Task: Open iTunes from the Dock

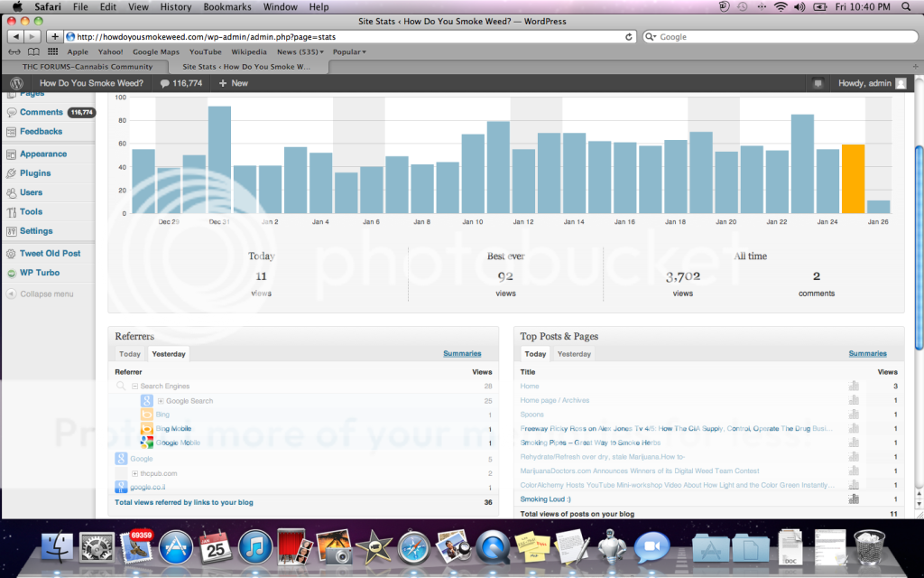Action: pos(255,546)
